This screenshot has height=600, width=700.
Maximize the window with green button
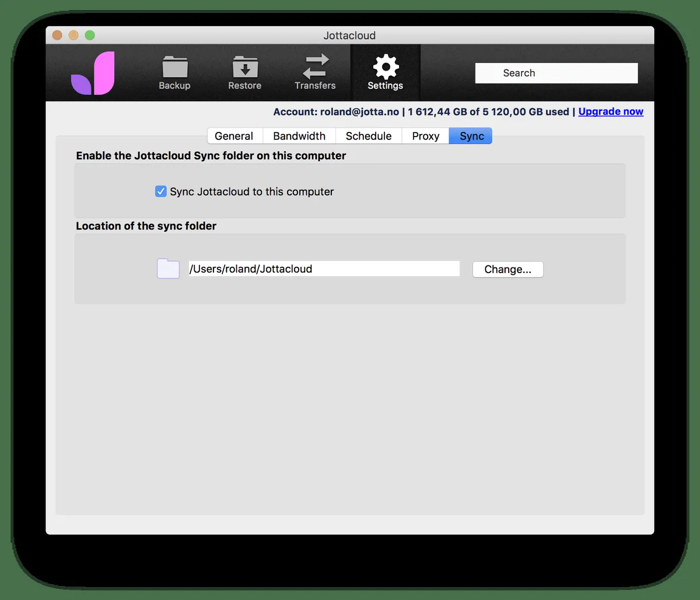coord(90,35)
